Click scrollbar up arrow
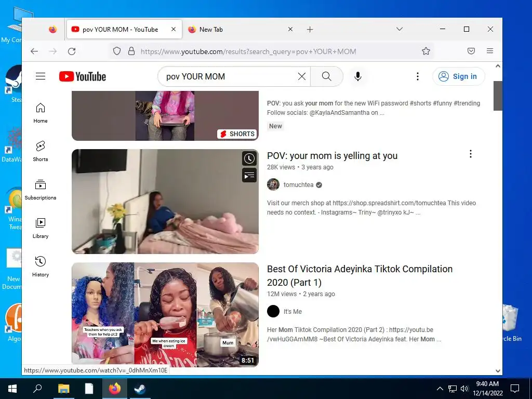 [x=498, y=66]
